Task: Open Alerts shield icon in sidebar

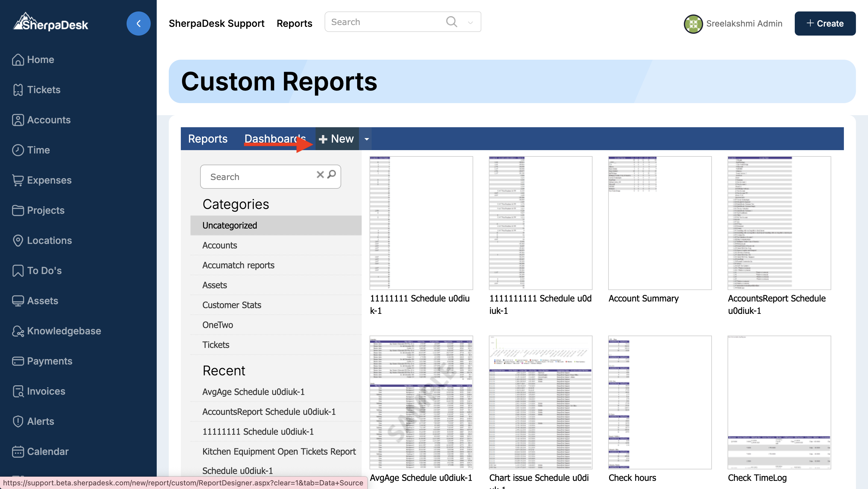Action: 18,421
